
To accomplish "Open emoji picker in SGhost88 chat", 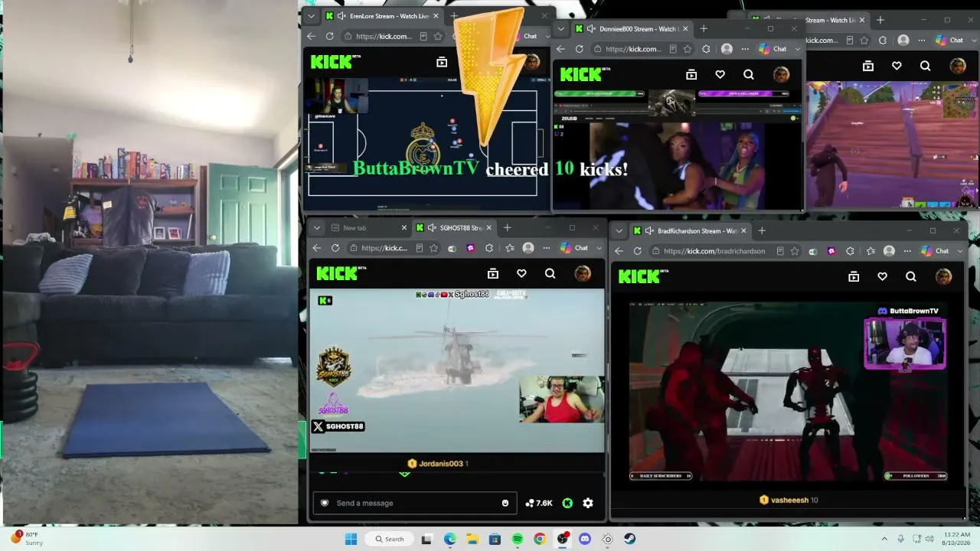I will [x=505, y=503].
